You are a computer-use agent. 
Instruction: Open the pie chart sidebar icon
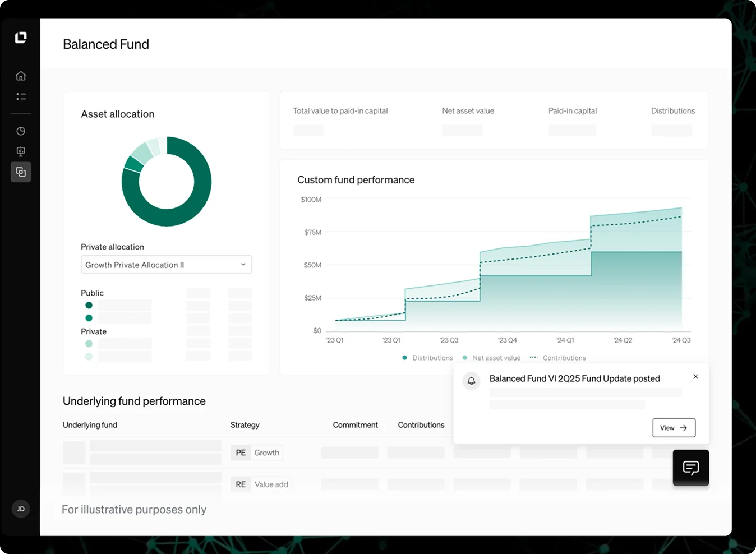[x=21, y=131]
